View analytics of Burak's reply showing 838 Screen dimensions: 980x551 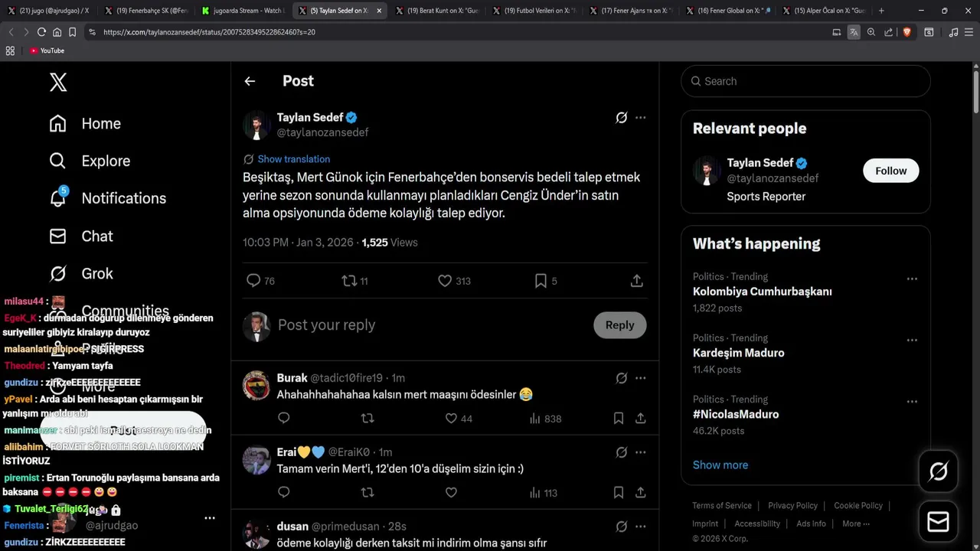[545, 419]
